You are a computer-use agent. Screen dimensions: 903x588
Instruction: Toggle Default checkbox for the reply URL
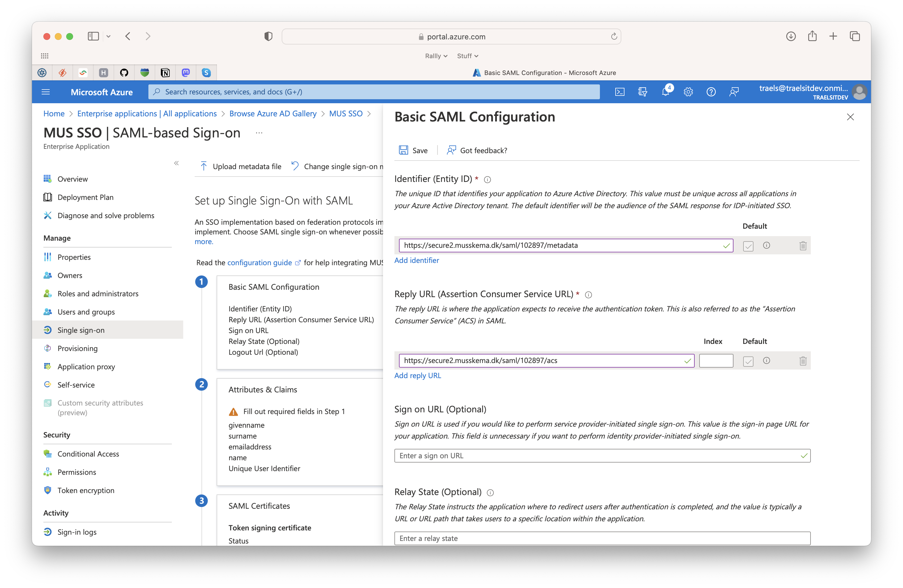pyautogui.click(x=748, y=361)
